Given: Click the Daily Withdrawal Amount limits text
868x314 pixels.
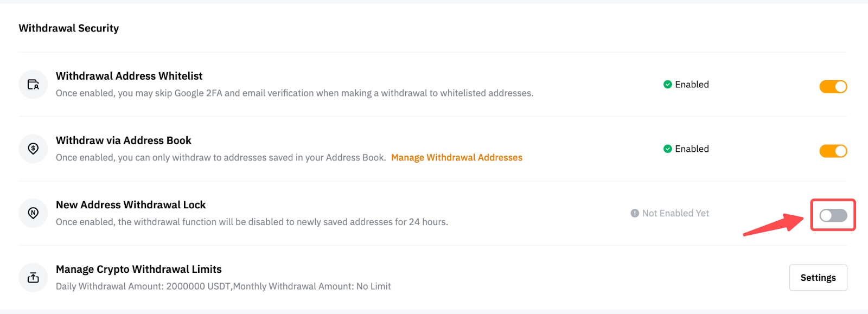Looking at the screenshot, I should [223, 286].
